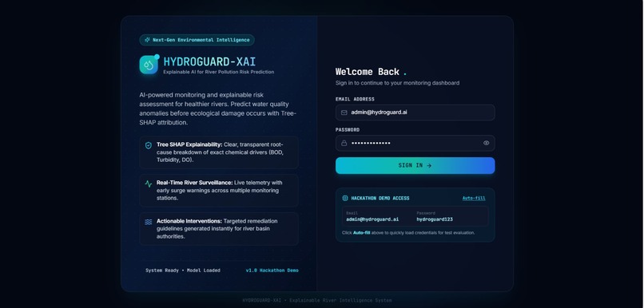Click the Hackathon Demo Access heading
Image resolution: width=644 pixels, height=308 pixels.
click(x=380, y=199)
